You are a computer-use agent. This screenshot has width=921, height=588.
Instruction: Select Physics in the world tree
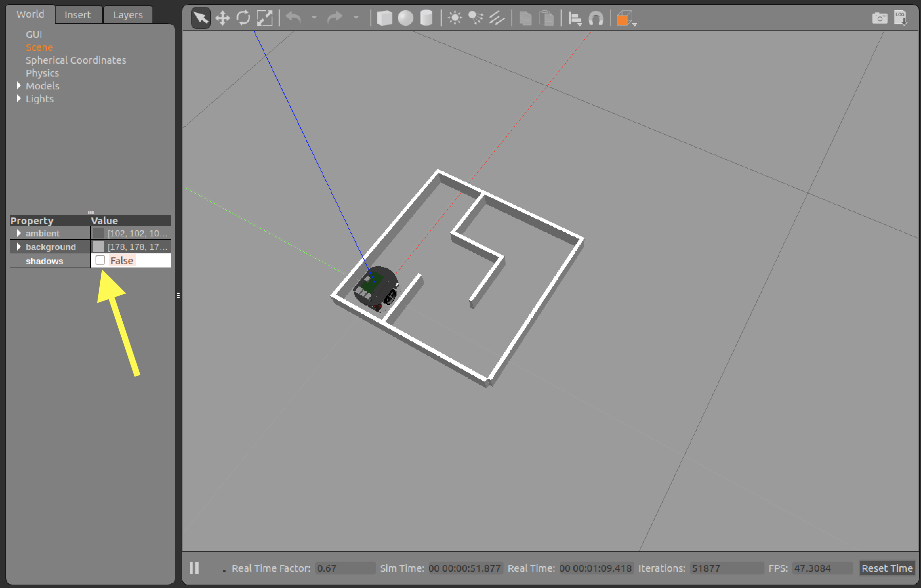click(x=42, y=73)
